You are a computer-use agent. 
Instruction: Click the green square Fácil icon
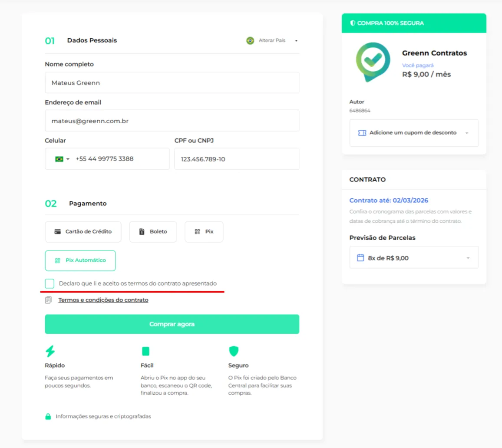145,351
